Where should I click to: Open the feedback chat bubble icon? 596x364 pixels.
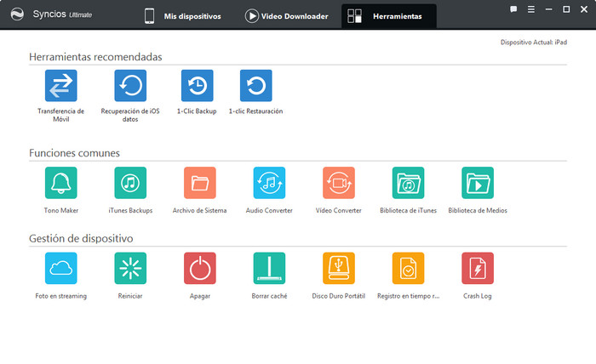(x=513, y=9)
